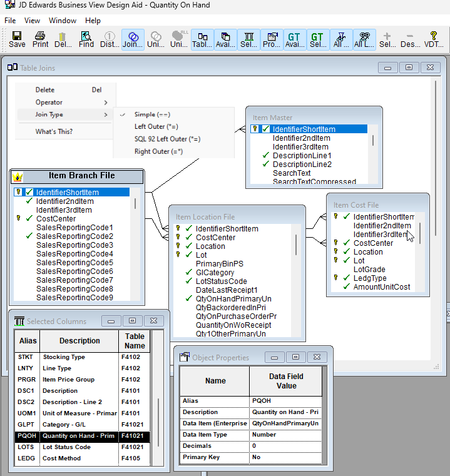Minimize the Selected Columns window
The width and height of the screenshot is (450, 476).
coord(111,321)
